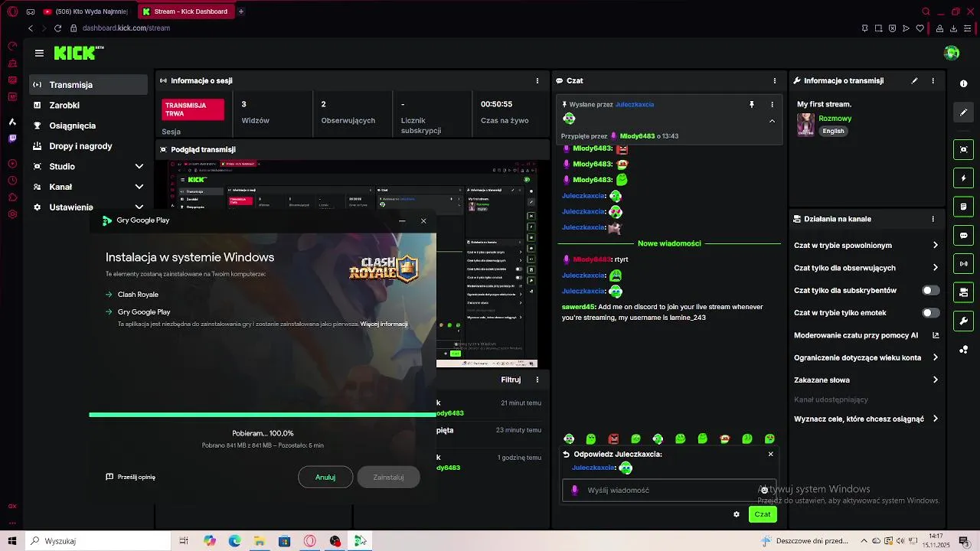980x551 pixels.
Task: Toggle the channel actions widget icon
Action: coord(964,292)
